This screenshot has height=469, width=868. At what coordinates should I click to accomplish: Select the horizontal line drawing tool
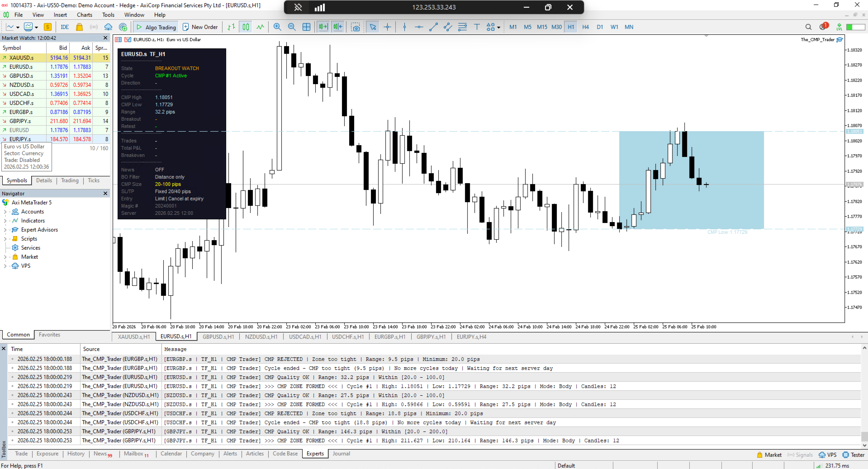[x=419, y=27]
